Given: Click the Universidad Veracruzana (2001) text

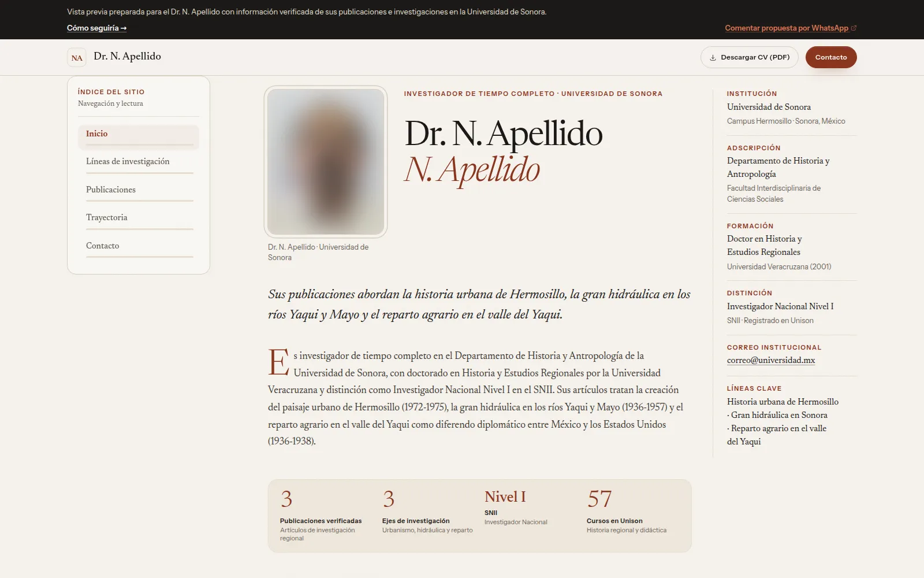Looking at the screenshot, I should point(779,266).
